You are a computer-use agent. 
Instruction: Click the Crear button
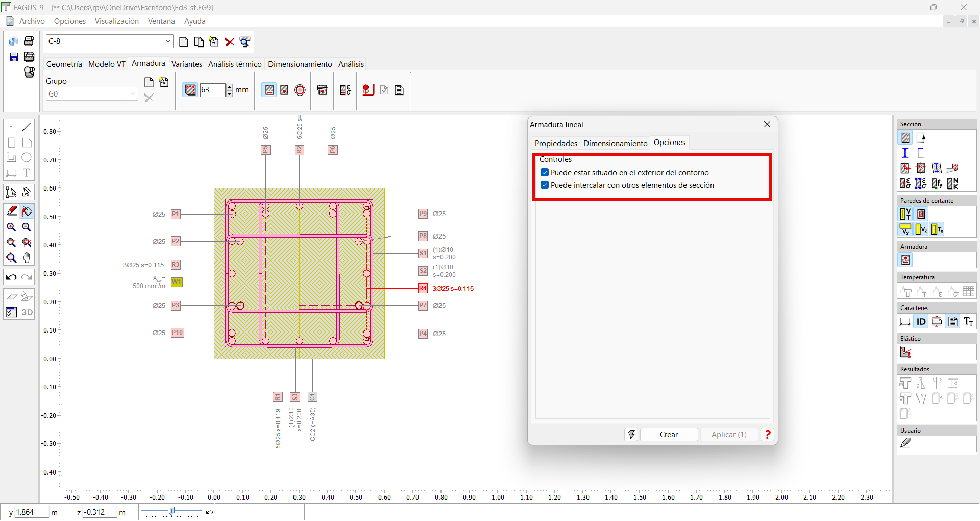point(669,435)
